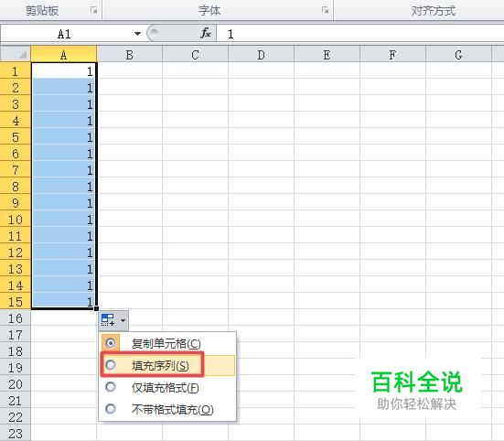Select column C header
The width and height of the screenshot is (504, 441).
coord(195,55)
